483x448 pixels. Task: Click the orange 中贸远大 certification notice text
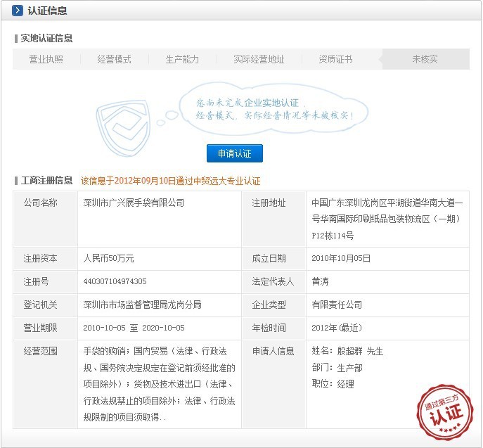click(x=171, y=181)
